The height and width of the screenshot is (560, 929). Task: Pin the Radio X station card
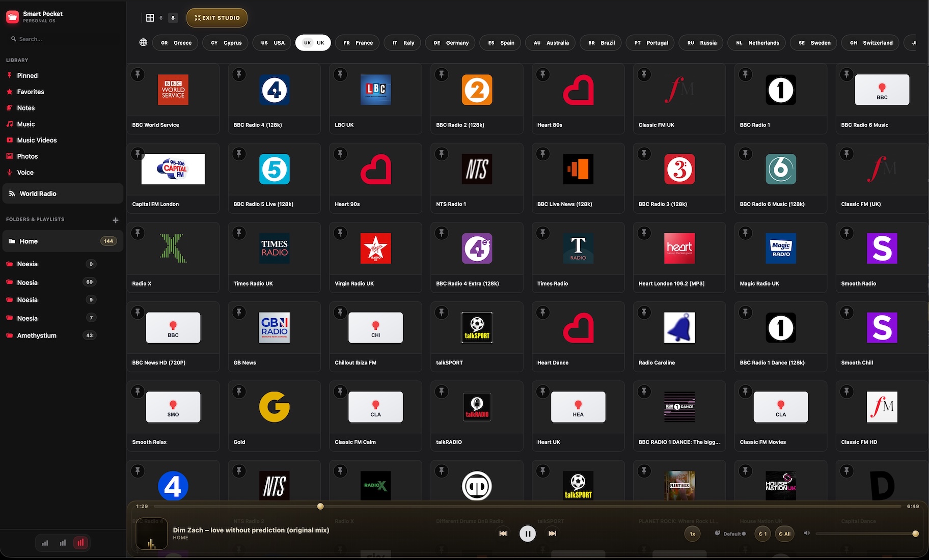(138, 233)
